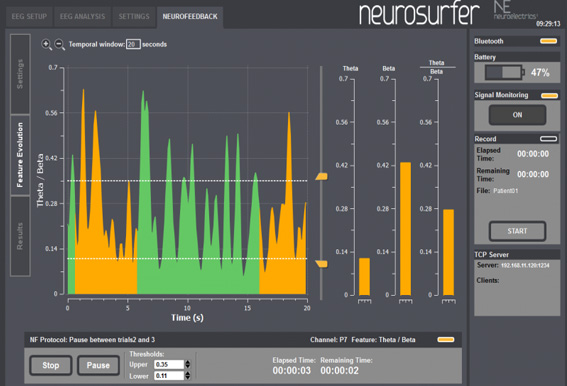This screenshot has width=567, height=386.
Task: Click the Remaining Time 00:00:02 value
Action: (x=340, y=371)
